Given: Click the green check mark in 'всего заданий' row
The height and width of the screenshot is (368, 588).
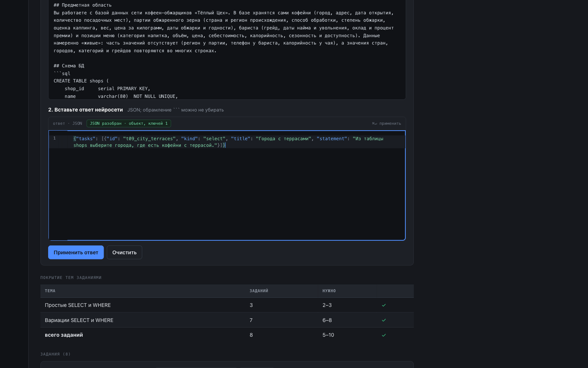Looking at the screenshot, I should [384, 335].
